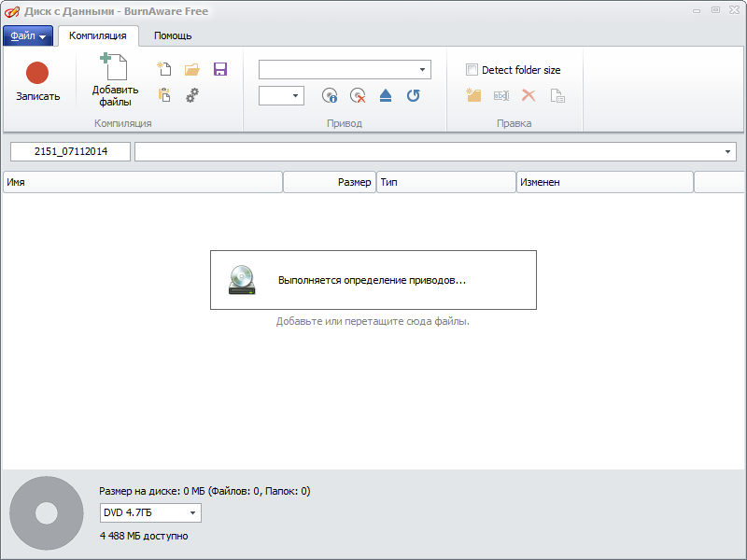
Task: Open the DVD 4.7ГБ disc size dropdown
Action: point(192,512)
